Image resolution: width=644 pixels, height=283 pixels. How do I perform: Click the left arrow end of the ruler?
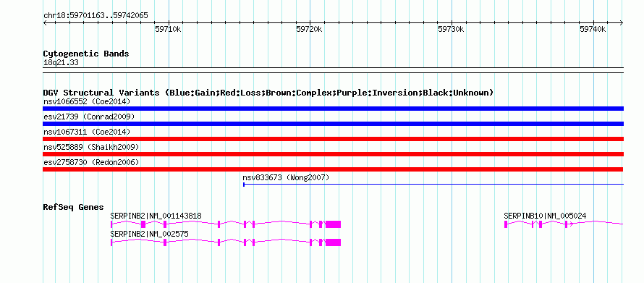click(45, 23)
